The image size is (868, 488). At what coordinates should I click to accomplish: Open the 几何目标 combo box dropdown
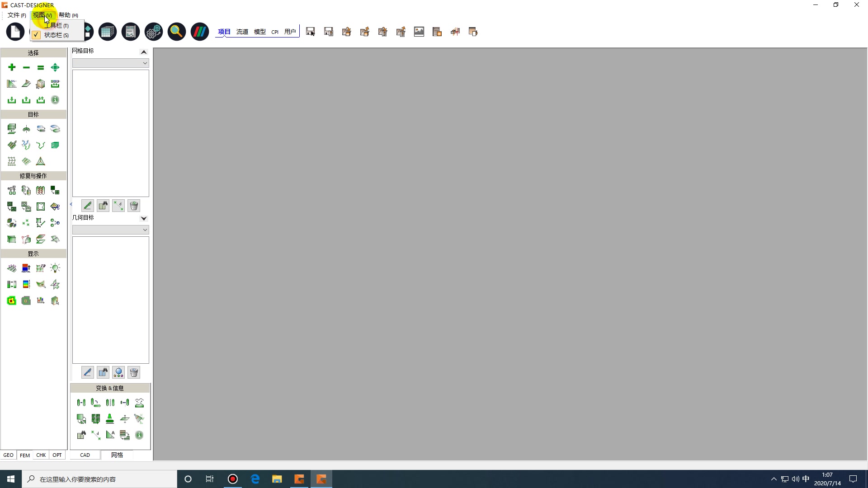point(110,230)
